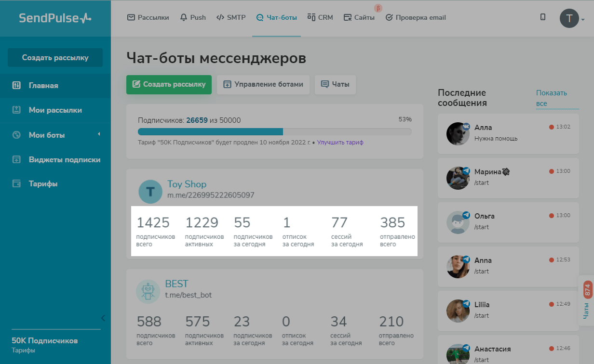Click the Тарифы link under 50K Подписчиков
Screen dimensions: 594x364
coord(23,351)
